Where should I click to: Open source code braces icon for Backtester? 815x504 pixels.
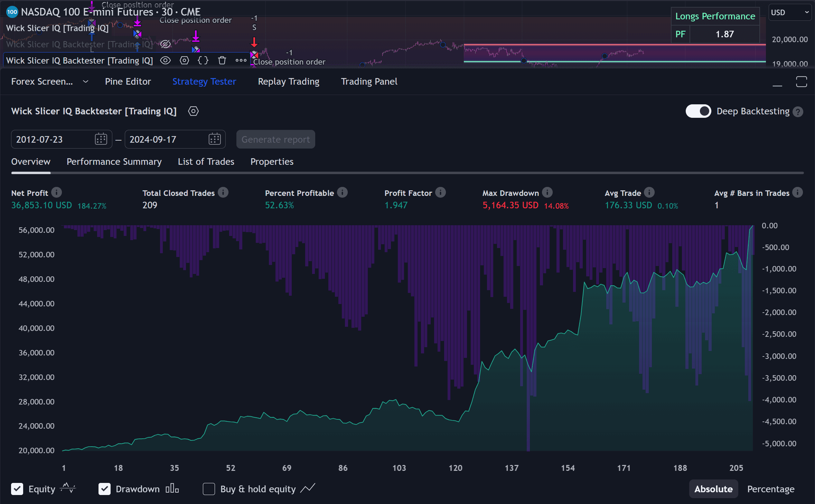click(x=203, y=60)
